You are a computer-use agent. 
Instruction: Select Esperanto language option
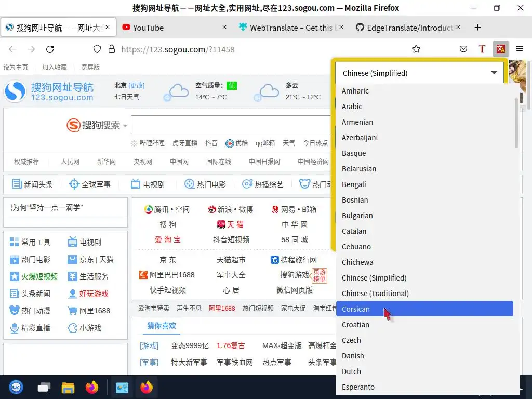pos(424,388)
